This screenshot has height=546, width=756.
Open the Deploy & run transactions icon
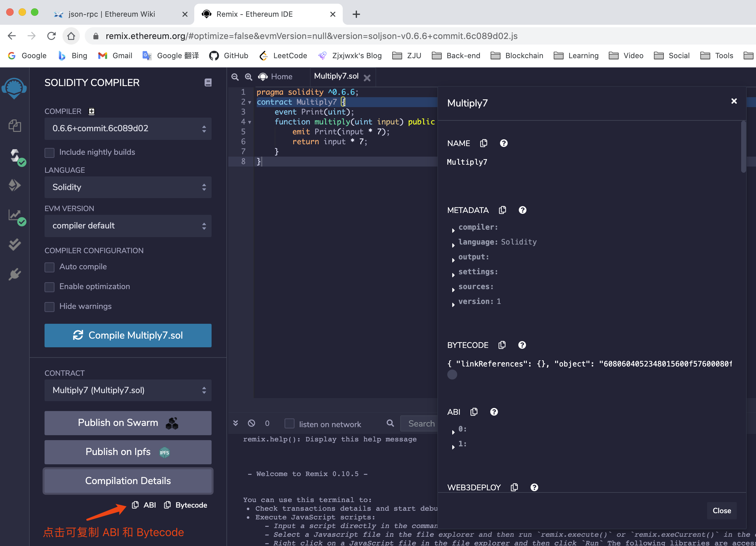(15, 185)
